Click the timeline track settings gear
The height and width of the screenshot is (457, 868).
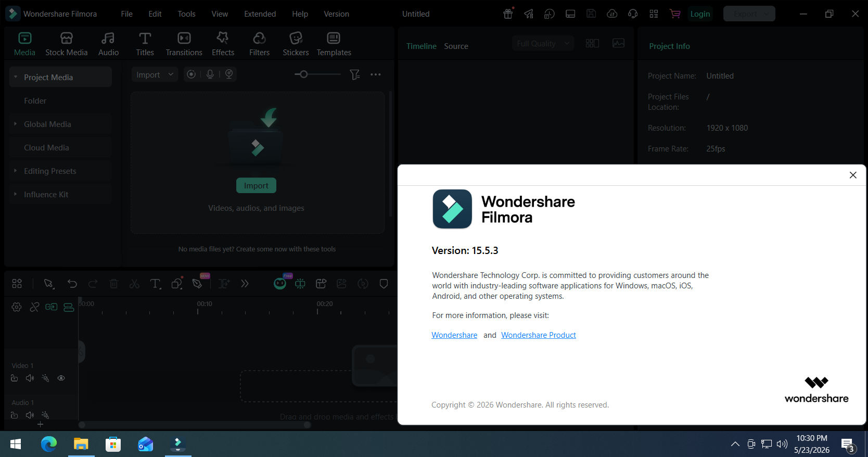(17, 307)
